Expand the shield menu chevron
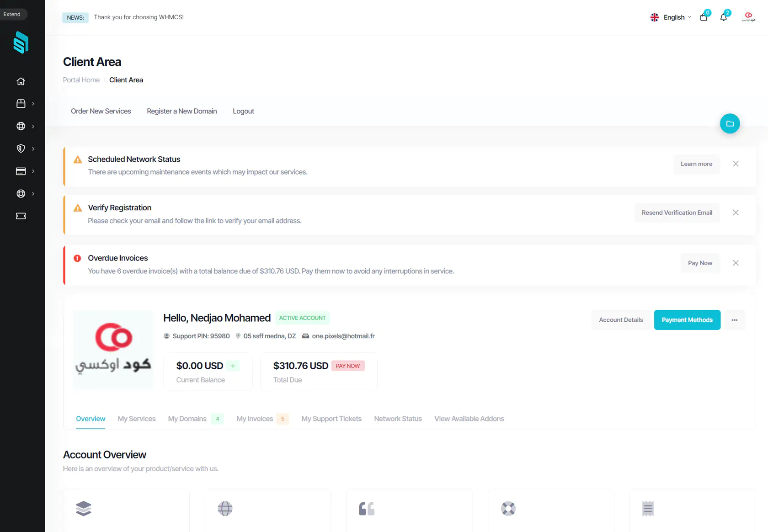The image size is (768, 532). click(x=33, y=149)
